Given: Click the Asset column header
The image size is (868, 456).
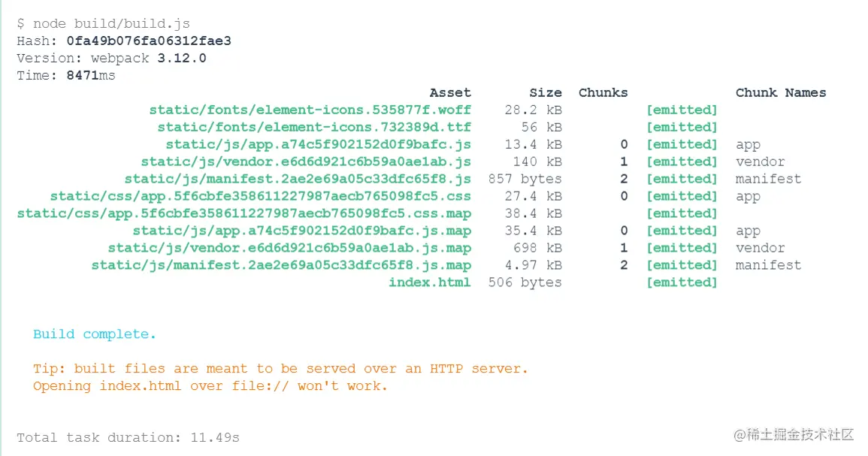Looking at the screenshot, I should coord(450,93).
